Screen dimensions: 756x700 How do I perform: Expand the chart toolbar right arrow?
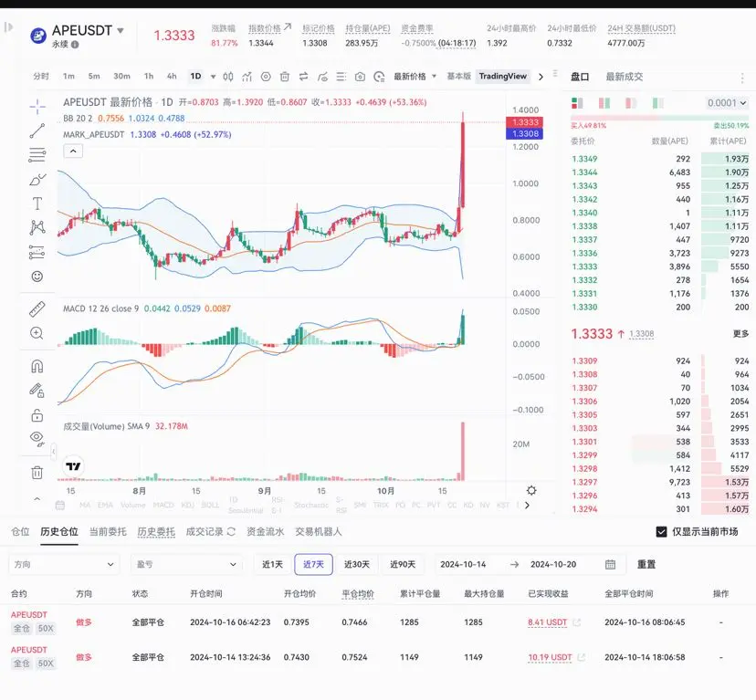541,77
